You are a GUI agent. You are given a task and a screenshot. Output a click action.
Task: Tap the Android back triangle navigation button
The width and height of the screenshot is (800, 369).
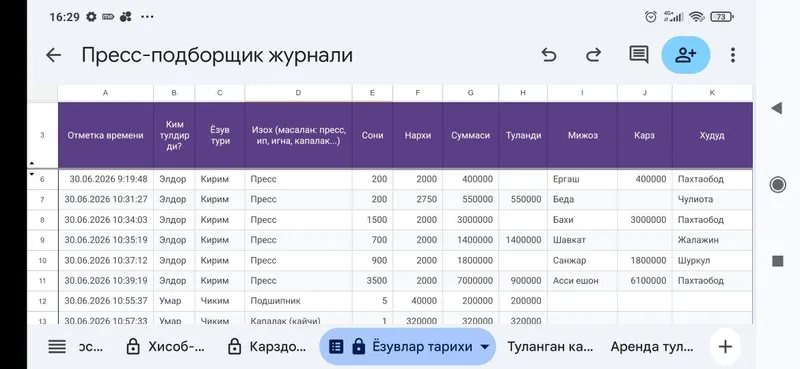tap(777, 108)
